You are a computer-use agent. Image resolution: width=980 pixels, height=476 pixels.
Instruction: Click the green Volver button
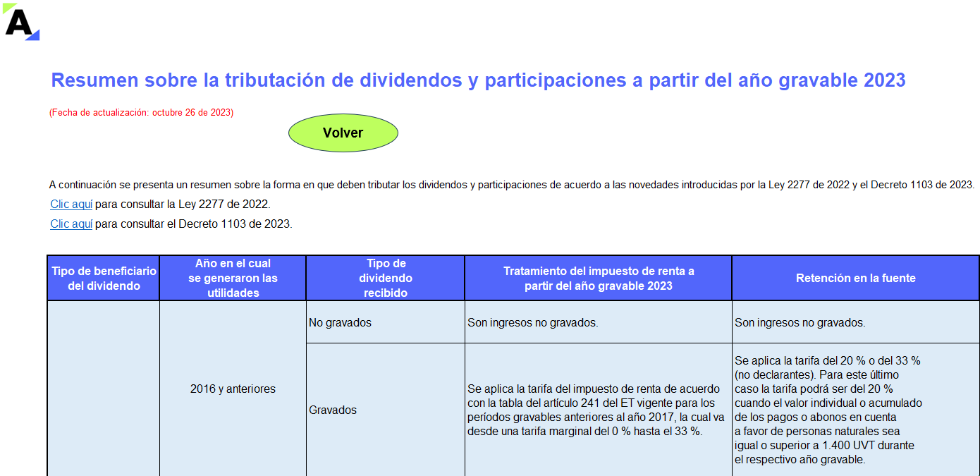(343, 133)
